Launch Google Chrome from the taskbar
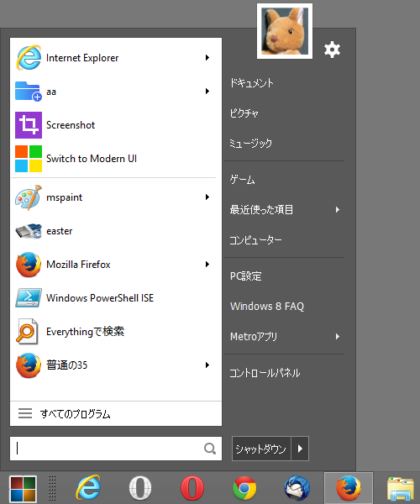The height and width of the screenshot is (504, 420). click(x=244, y=488)
